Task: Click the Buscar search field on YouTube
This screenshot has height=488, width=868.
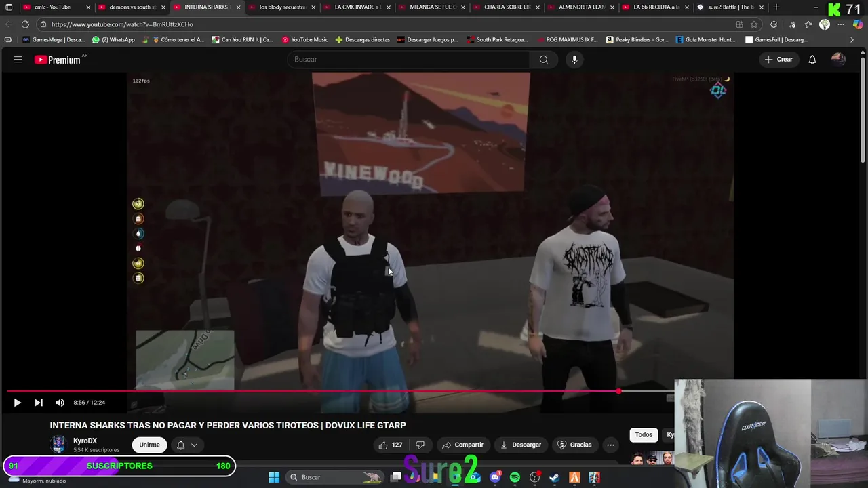Action: [x=408, y=60]
